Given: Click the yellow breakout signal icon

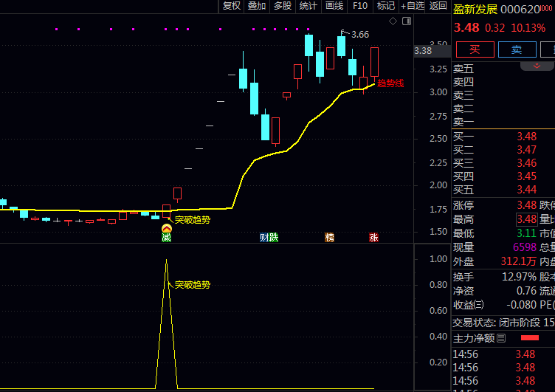Looking at the screenshot, I should pyautogui.click(x=166, y=228).
